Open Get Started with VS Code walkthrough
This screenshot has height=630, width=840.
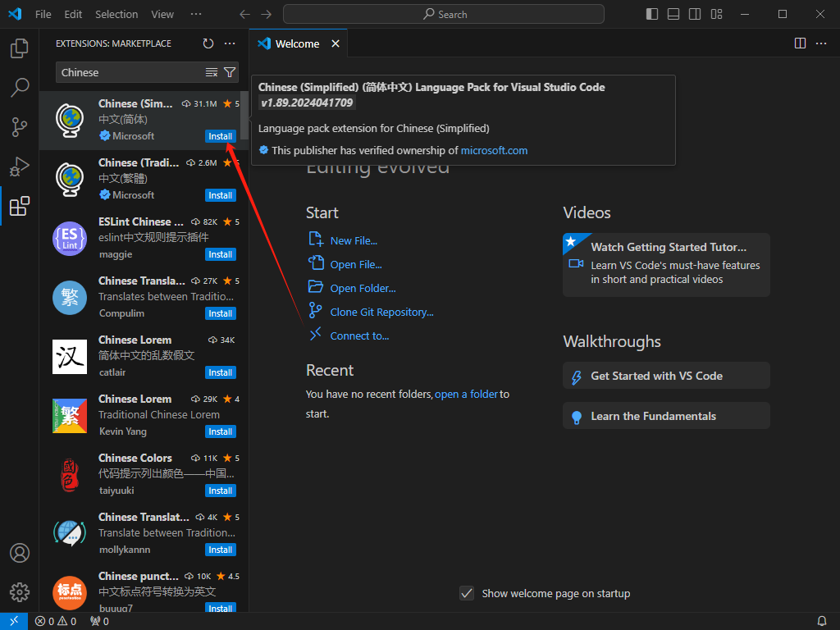pos(666,376)
